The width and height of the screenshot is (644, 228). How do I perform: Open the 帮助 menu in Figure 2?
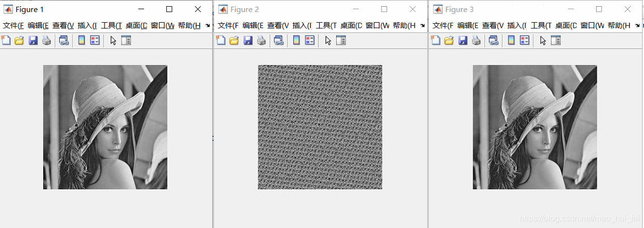(x=404, y=26)
